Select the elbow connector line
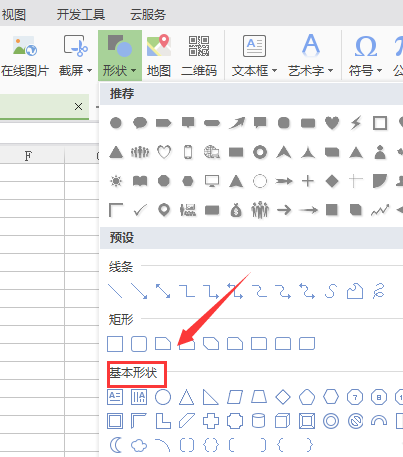The width and height of the screenshot is (403, 457). tap(187, 291)
